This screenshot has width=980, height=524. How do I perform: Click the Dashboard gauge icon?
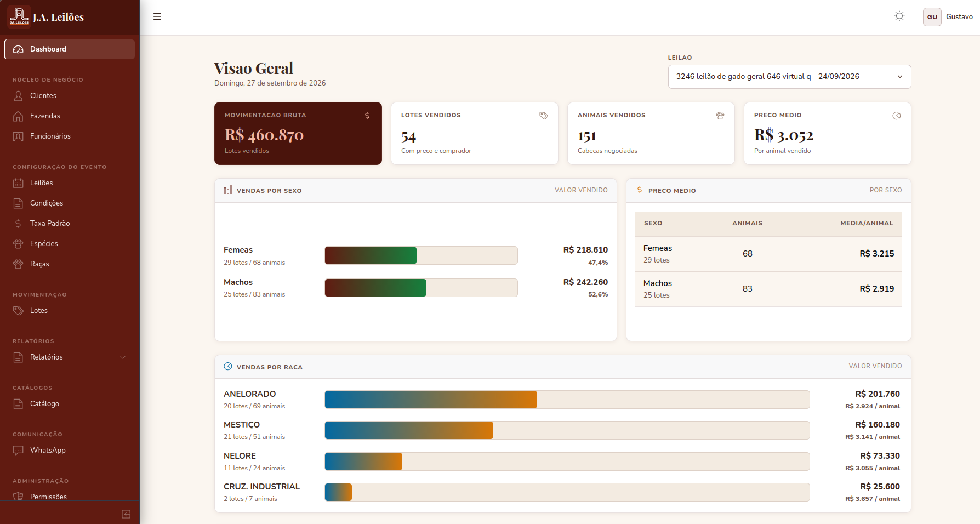tap(18, 49)
